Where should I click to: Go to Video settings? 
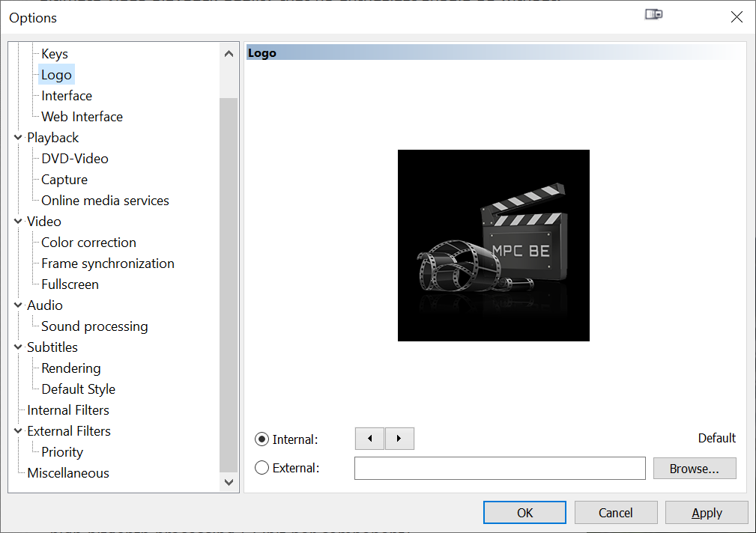tap(44, 222)
